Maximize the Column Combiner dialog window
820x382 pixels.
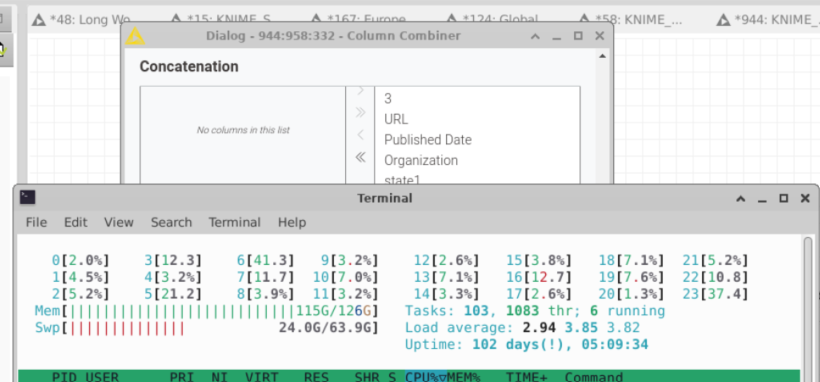(x=578, y=36)
